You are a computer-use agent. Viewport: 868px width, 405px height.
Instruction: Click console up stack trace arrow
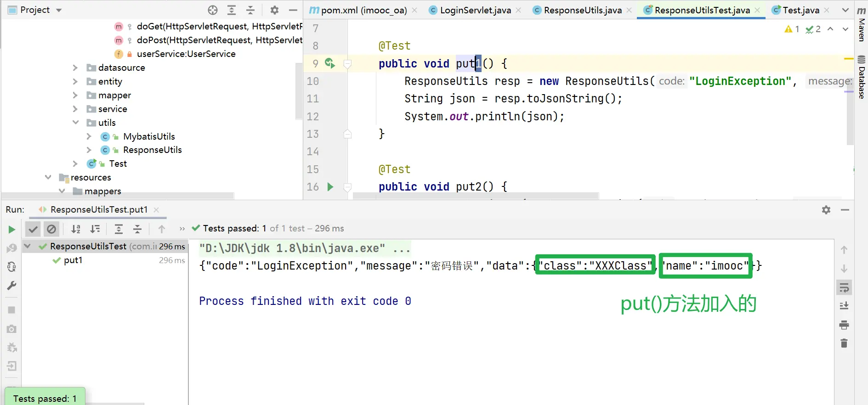844,250
